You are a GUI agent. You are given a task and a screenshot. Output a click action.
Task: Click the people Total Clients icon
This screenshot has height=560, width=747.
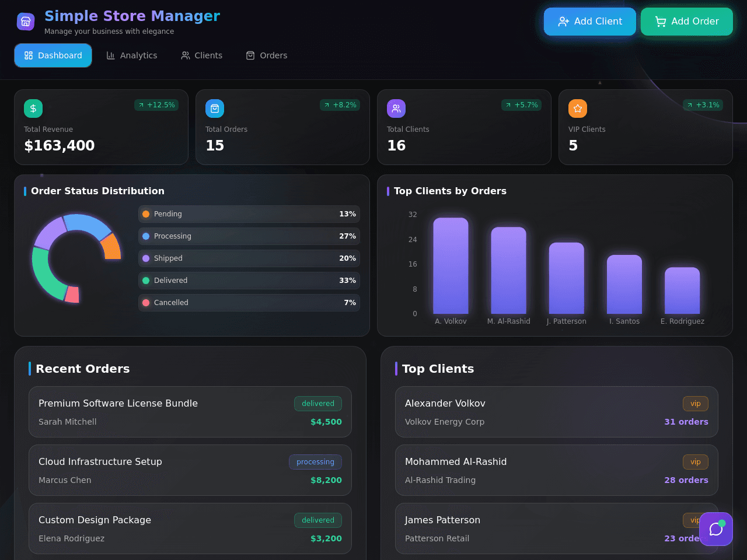(x=396, y=108)
